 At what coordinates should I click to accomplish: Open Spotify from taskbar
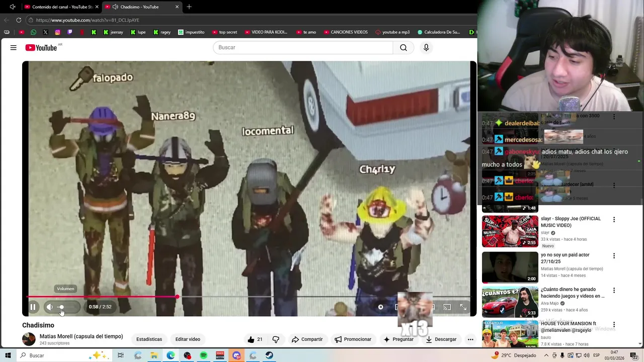click(203, 355)
